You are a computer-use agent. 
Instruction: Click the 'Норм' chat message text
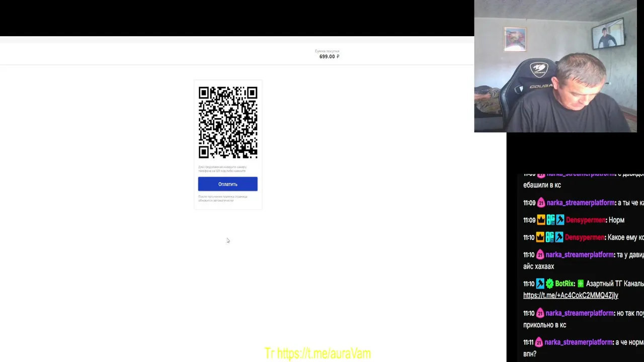[616, 220]
